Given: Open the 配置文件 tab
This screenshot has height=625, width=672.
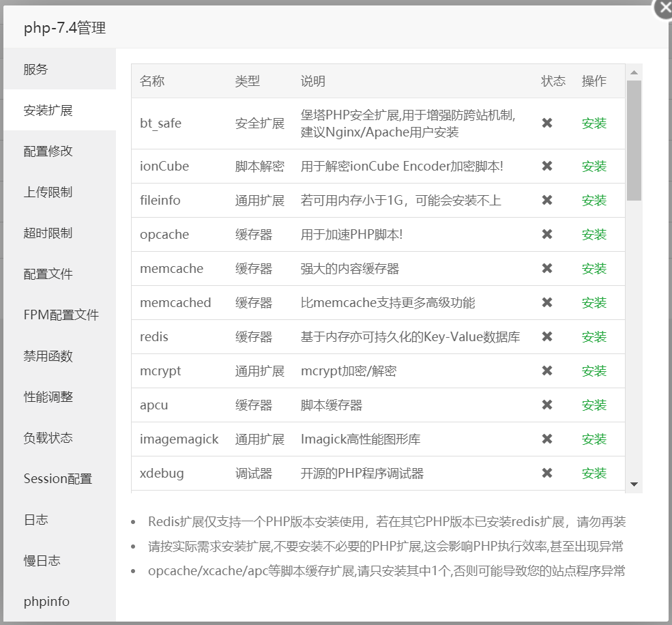Looking at the screenshot, I should point(59,274).
